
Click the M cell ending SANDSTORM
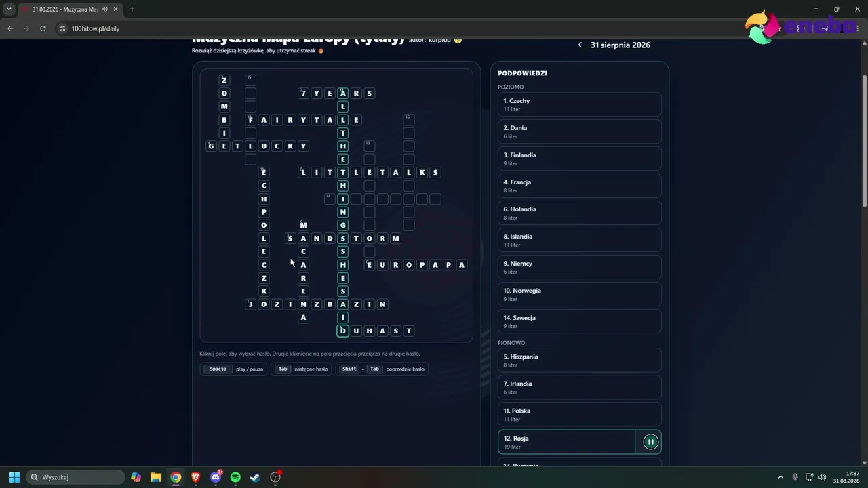pyautogui.click(x=396, y=238)
